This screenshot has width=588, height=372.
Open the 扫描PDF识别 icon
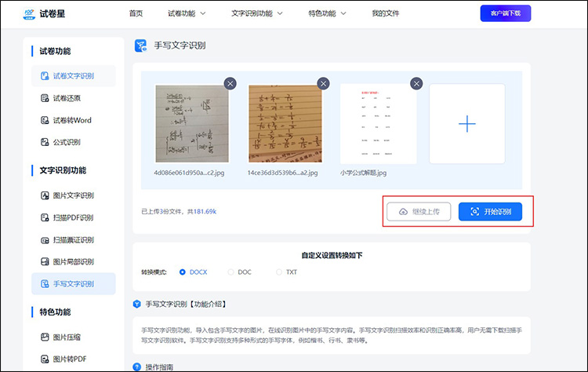pyautogui.click(x=45, y=217)
